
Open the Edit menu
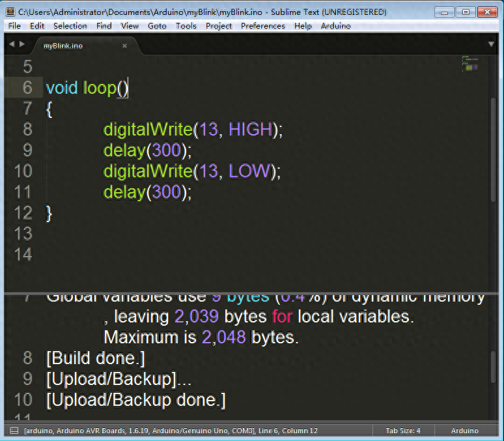[37, 26]
